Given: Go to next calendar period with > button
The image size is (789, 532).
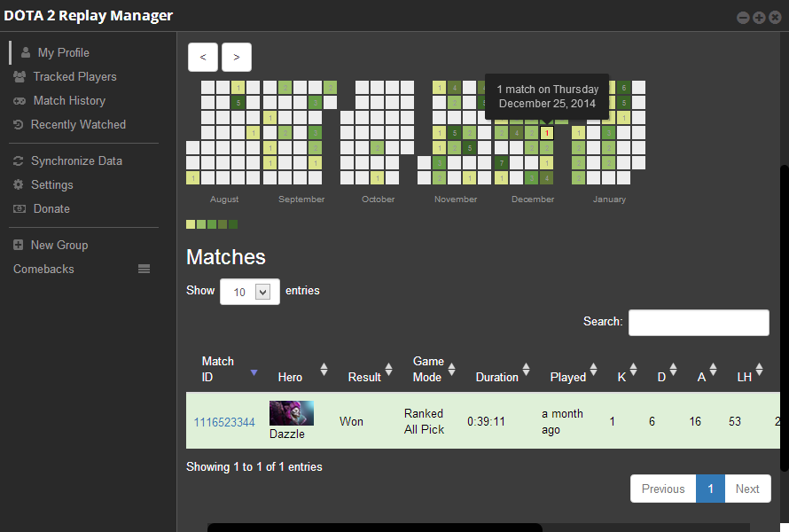Looking at the screenshot, I should click(x=237, y=57).
